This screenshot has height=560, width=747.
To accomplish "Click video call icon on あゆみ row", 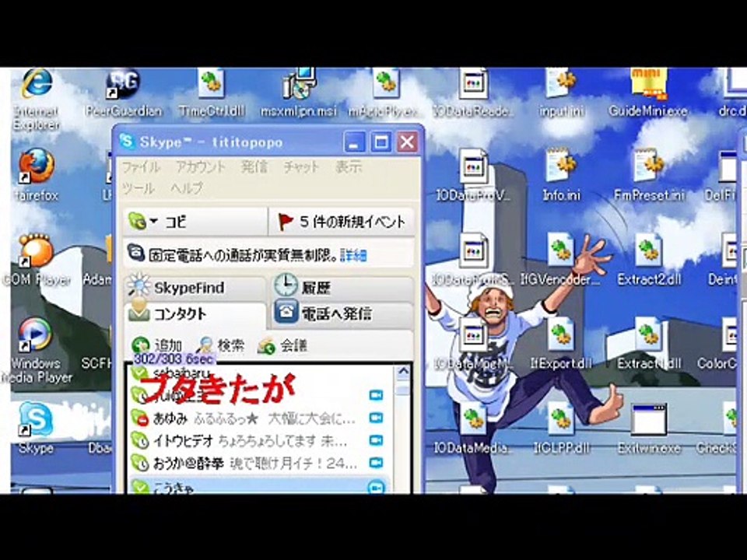I will 376,418.
